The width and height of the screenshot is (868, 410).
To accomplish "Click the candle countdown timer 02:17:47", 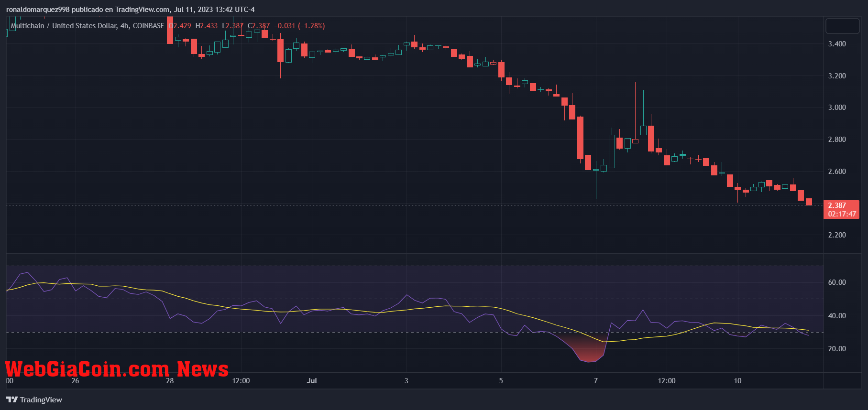I will 842,214.
